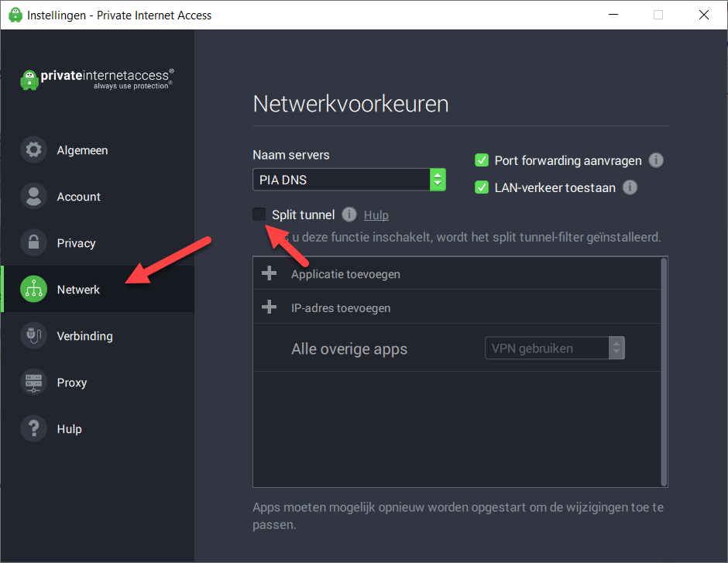728x563 pixels.
Task: Click the plus icon for IP-adres toevoegen
Action: point(270,307)
